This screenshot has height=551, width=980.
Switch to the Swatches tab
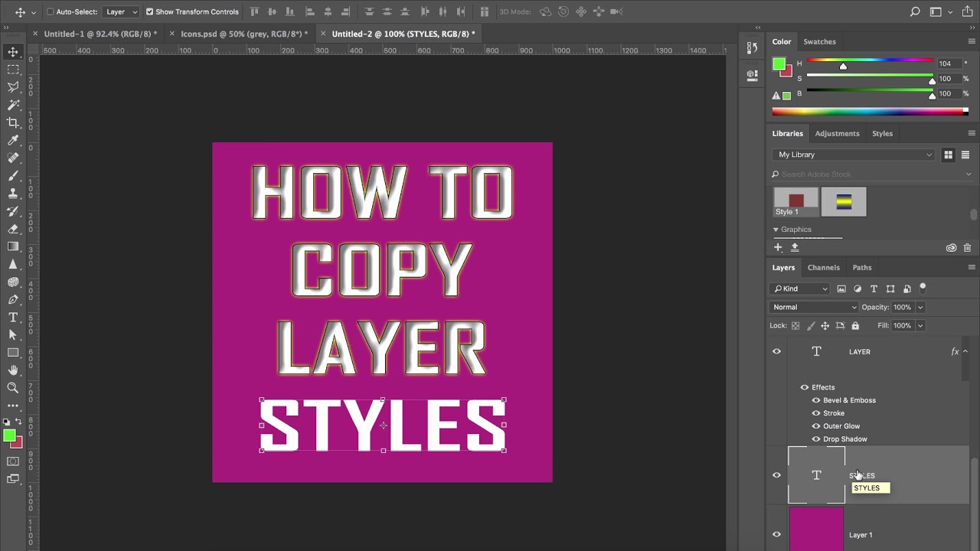[x=819, y=41]
